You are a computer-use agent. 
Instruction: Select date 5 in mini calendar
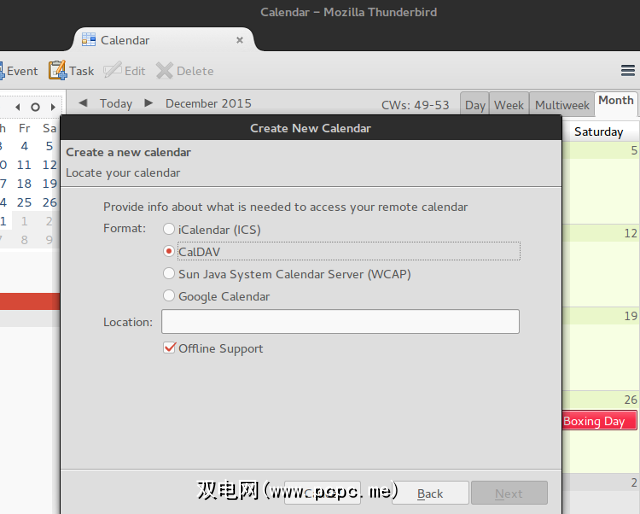tap(49, 146)
